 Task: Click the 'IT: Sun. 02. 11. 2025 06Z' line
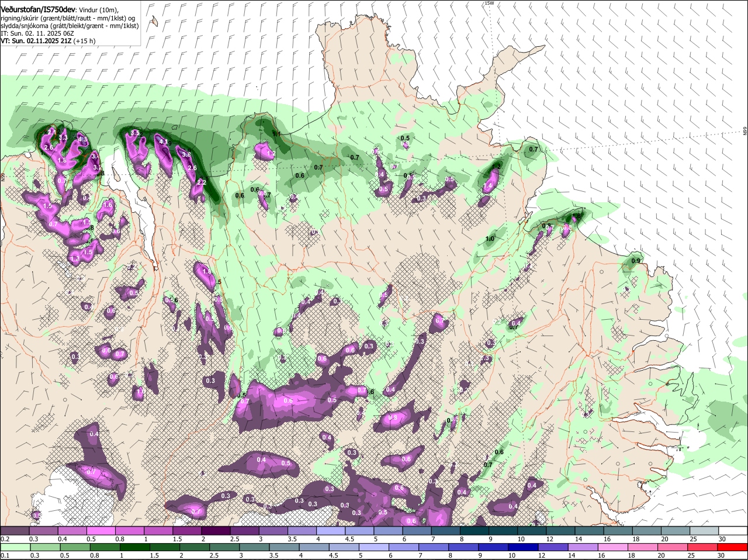click(x=37, y=33)
